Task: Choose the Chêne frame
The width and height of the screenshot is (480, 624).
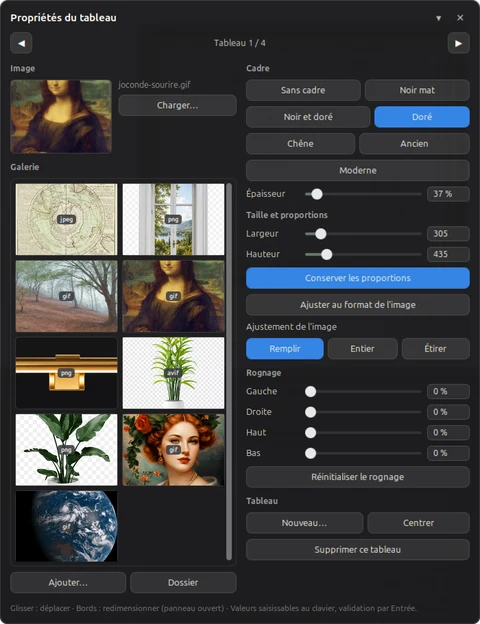Action: 300,144
